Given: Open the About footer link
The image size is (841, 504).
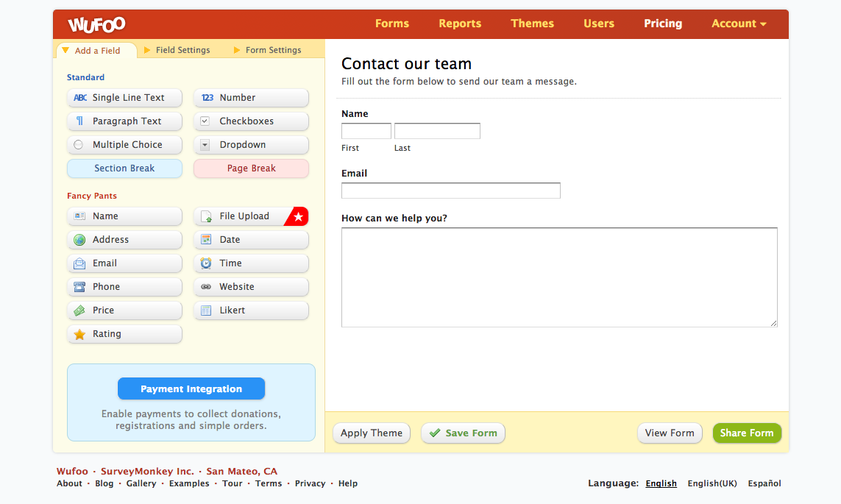Looking at the screenshot, I should 69,483.
